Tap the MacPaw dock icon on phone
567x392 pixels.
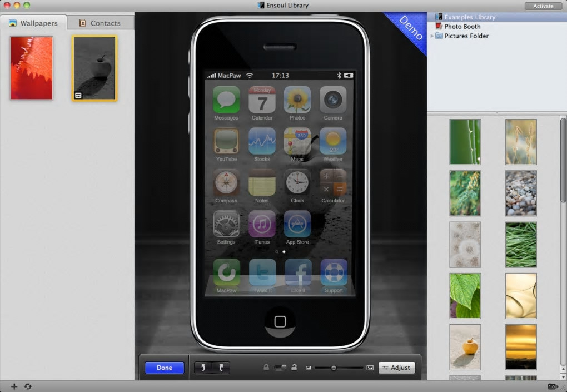(227, 272)
